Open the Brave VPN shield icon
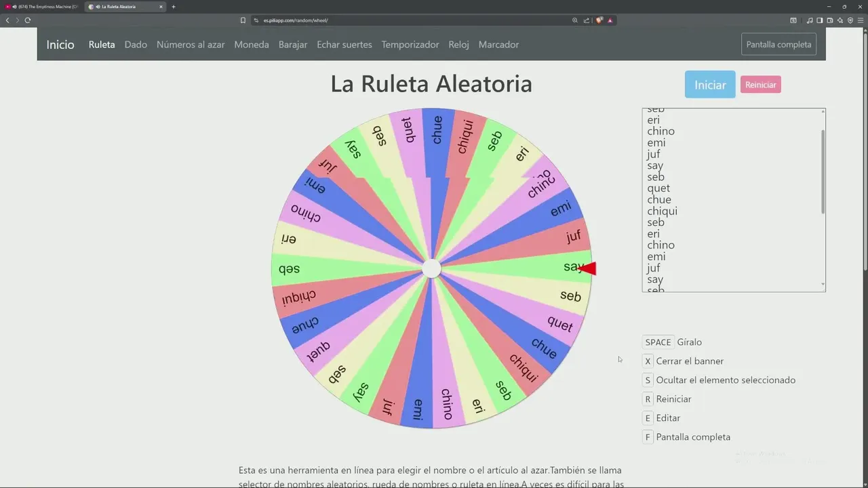 click(850, 20)
